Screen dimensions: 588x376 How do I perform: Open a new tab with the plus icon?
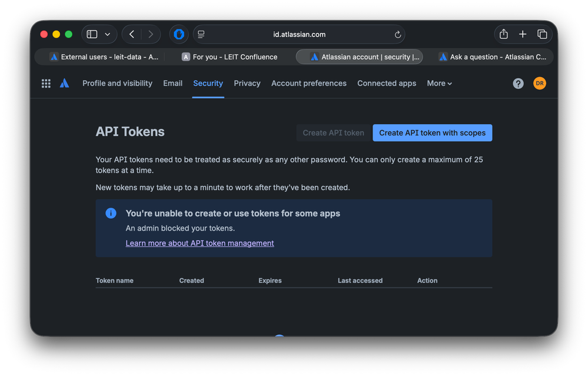point(523,34)
